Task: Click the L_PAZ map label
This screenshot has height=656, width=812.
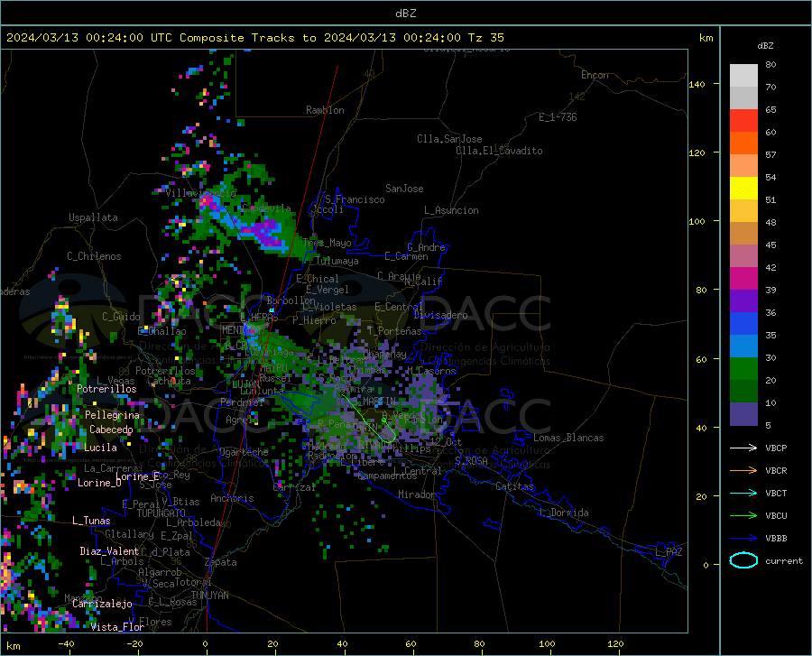Action: (669, 552)
